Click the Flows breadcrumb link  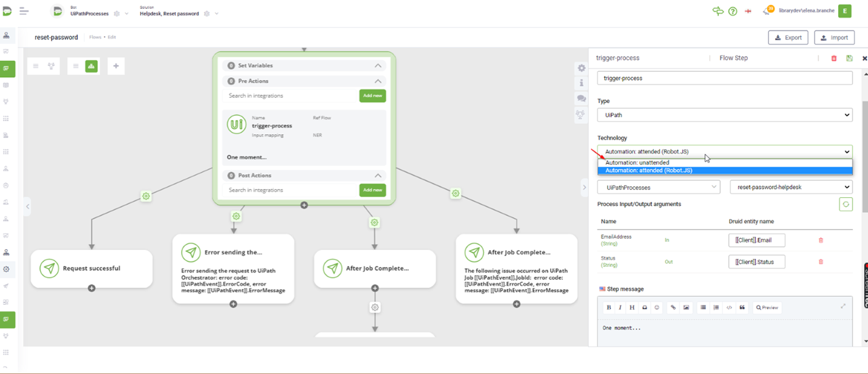tap(94, 37)
